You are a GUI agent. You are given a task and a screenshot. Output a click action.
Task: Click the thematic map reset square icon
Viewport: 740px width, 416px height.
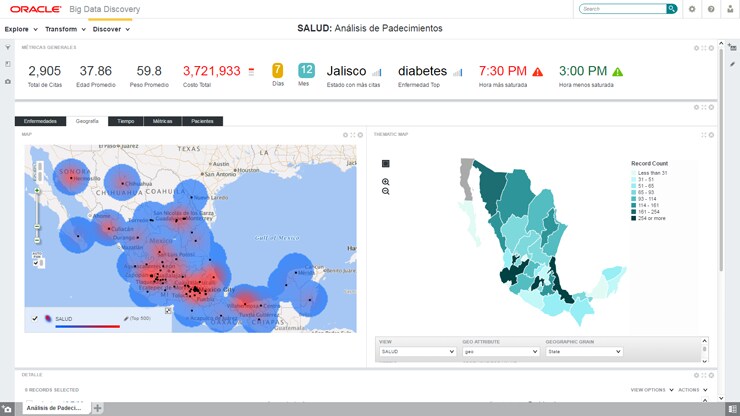(386, 163)
